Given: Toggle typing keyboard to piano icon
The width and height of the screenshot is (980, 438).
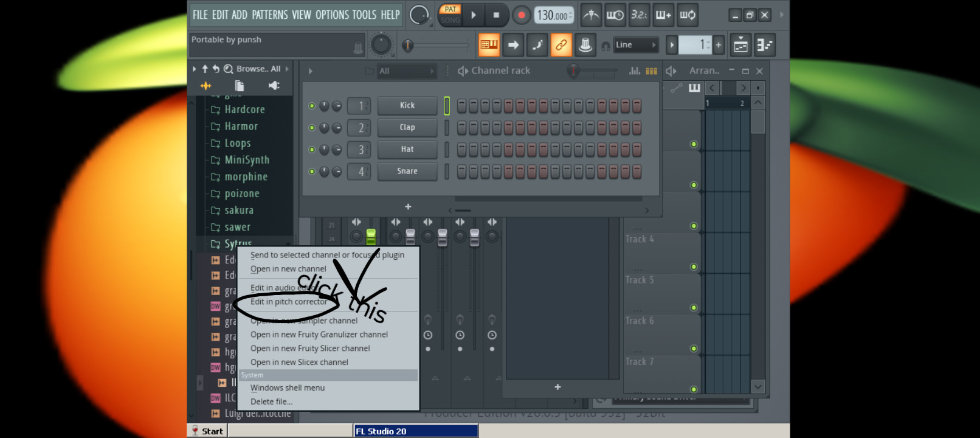Looking at the screenshot, I should 489,44.
